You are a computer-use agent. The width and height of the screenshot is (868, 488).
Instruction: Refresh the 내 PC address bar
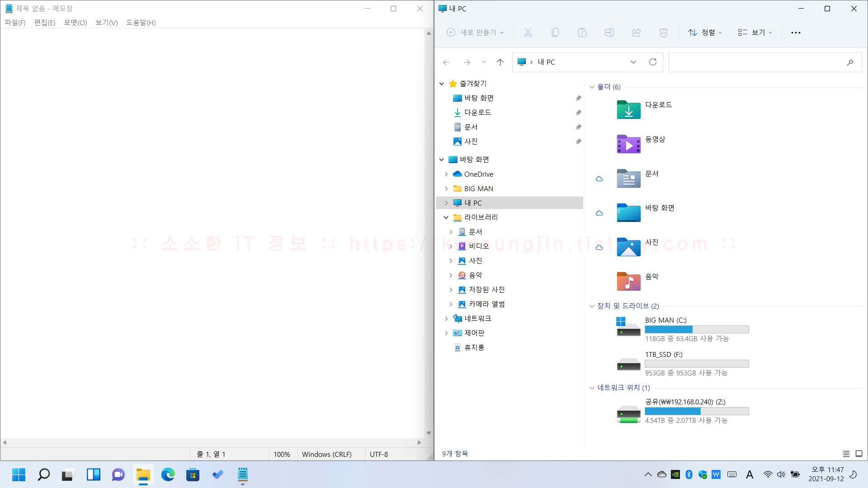pyautogui.click(x=652, y=62)
